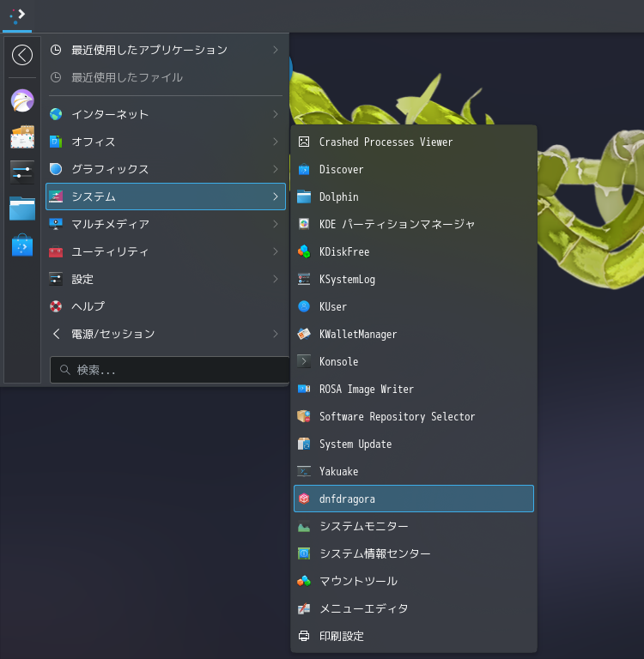Click the システム category label
Screen dimensions: 644x659
(x=94, y=196)
